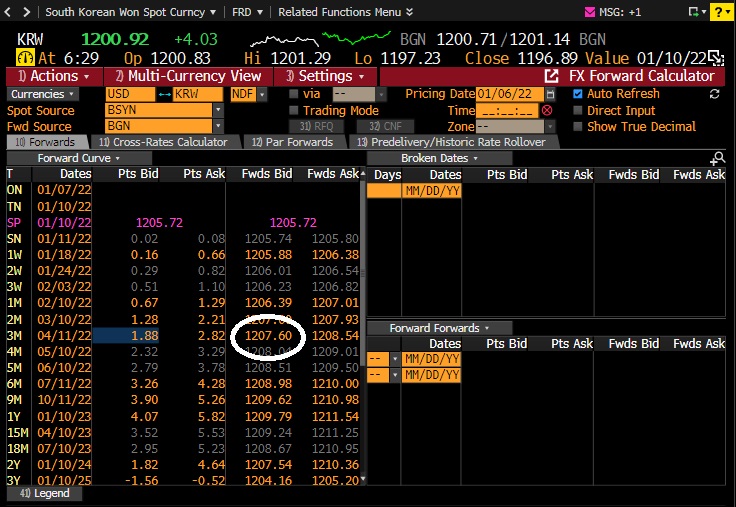Go forward with the right arrow
Screen dimensions: 736x507
[x=27, y=12]
